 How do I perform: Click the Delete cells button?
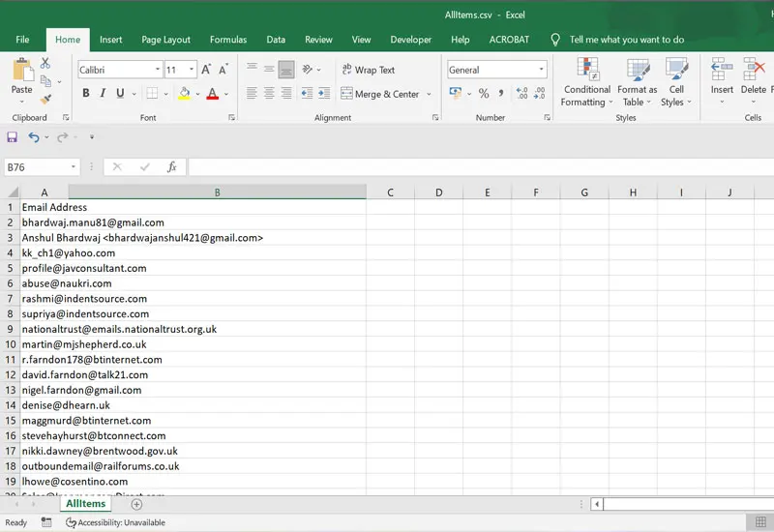[754, 81]
